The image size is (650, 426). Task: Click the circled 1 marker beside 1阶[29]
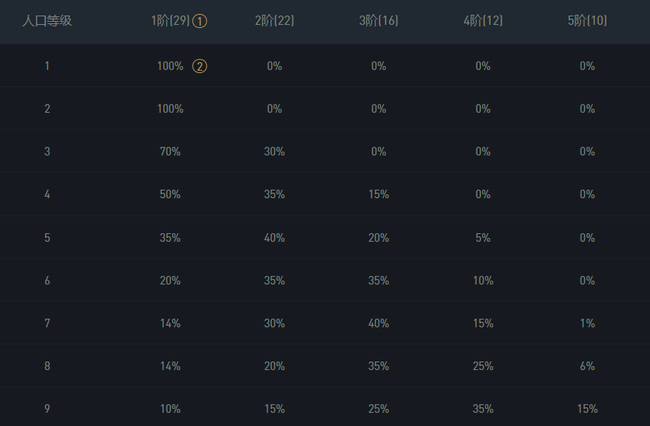tap(200, 21)
